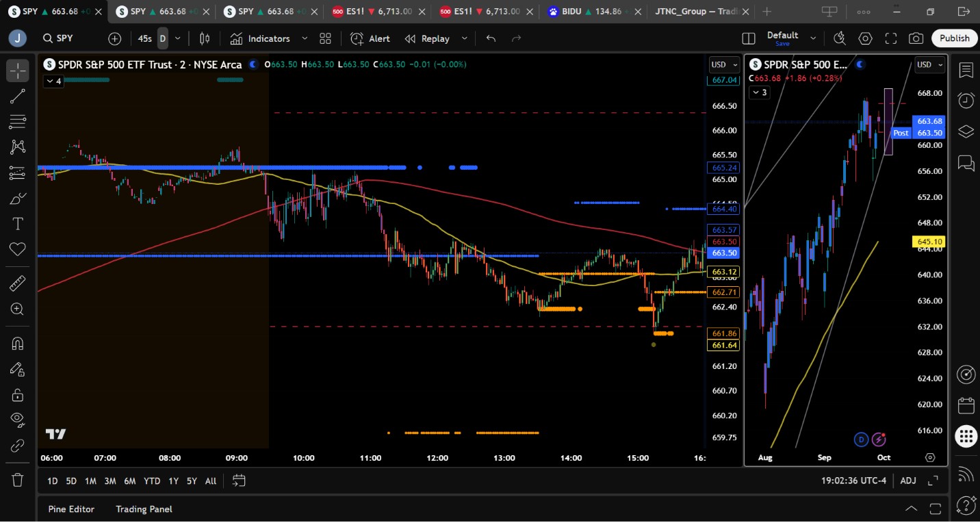Screen dimensions: 980x523
Task: Open the Trading Panel tab
Action: (x=144, y=509)
